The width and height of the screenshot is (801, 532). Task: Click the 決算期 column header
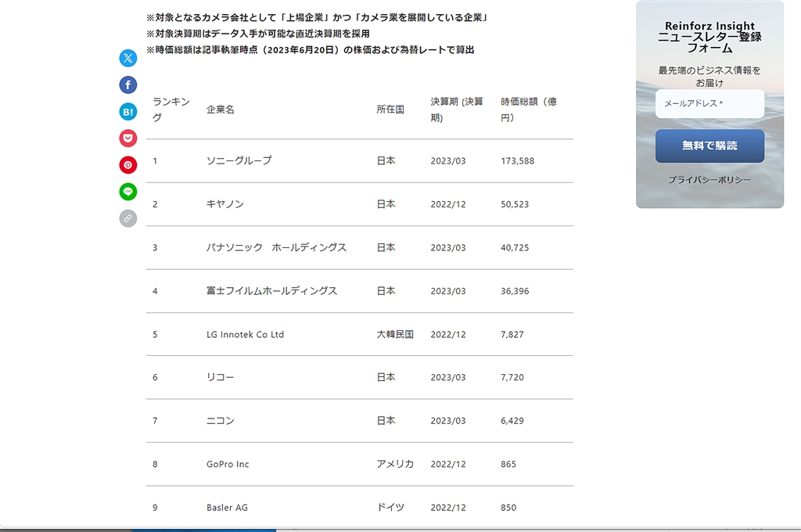point(457,110)
